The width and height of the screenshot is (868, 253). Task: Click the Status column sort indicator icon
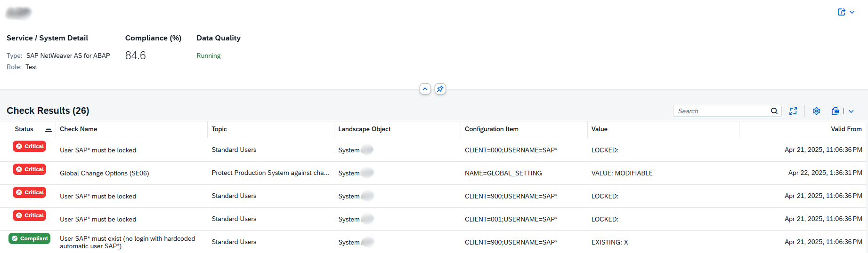tap(48, 129)
